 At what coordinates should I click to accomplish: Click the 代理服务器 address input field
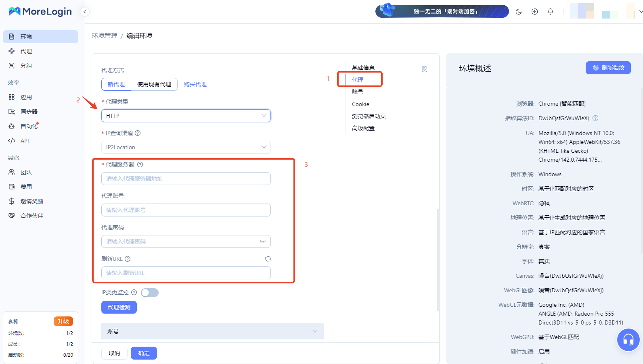[186, 179]
